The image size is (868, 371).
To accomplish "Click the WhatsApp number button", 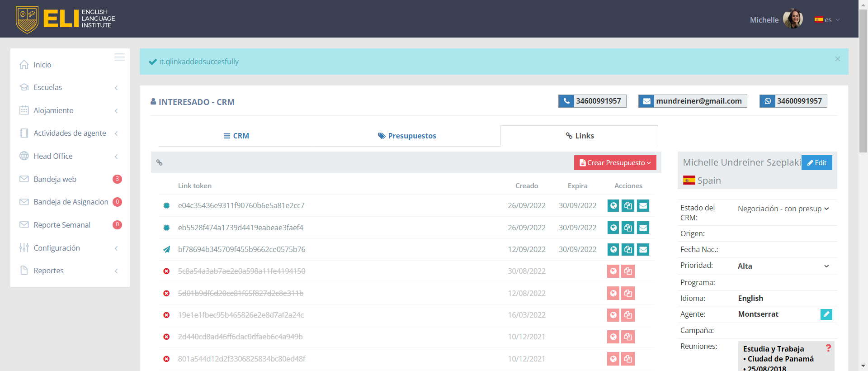I will tap(793, 101).
